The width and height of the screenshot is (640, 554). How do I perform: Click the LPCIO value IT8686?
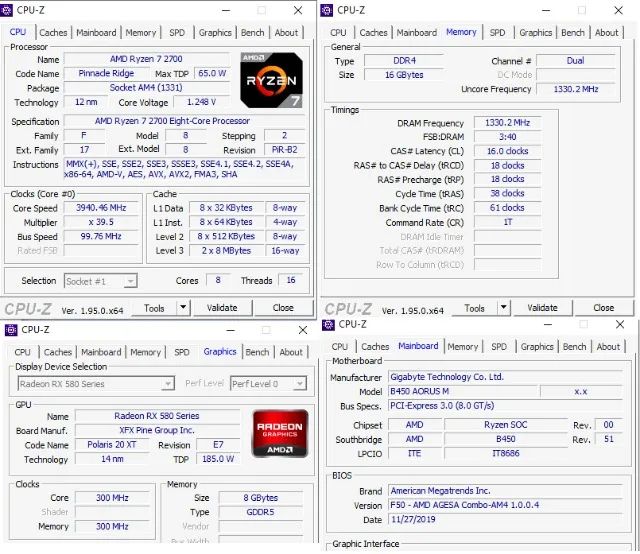pos(506,454)
